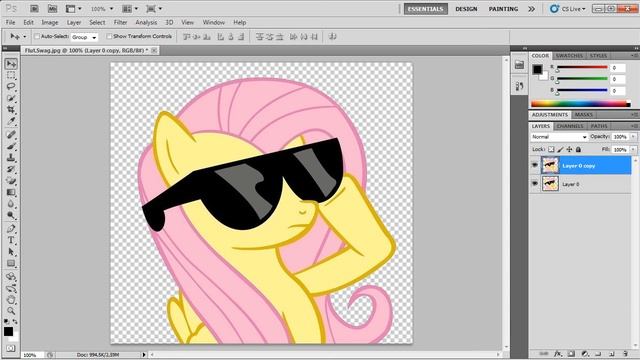Select the Hand tool
Image resolution: width=640 pixels, height=360 pixels.
(11, 300)
